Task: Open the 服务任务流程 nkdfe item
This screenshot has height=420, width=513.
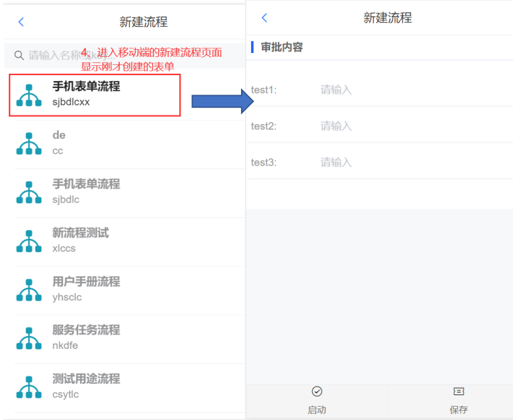Action: [130, 339]
